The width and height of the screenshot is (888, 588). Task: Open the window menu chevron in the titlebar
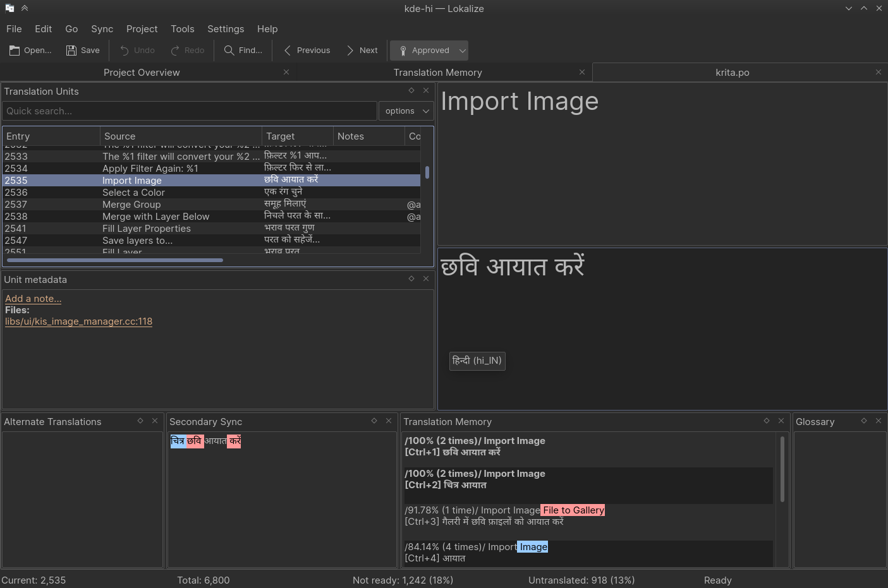tap(848, 8)
